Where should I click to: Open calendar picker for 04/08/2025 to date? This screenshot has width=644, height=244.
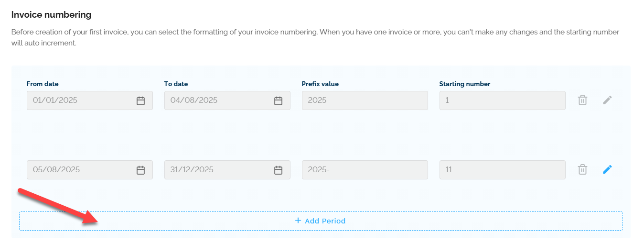(278, 100)
